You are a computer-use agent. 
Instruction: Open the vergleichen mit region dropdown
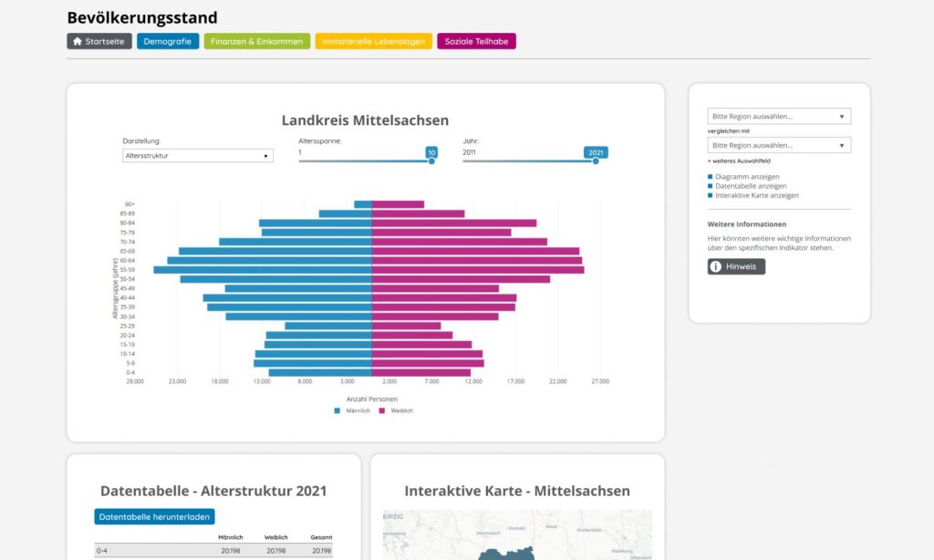pyautogui.click(x=779, y=145)
